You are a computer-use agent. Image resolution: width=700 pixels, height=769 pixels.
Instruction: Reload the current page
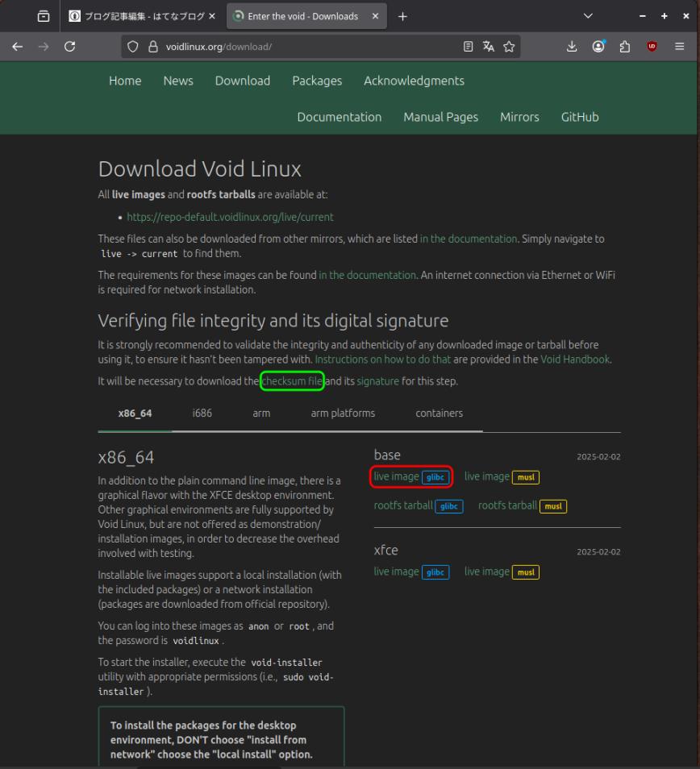click(x=69, y=47)
